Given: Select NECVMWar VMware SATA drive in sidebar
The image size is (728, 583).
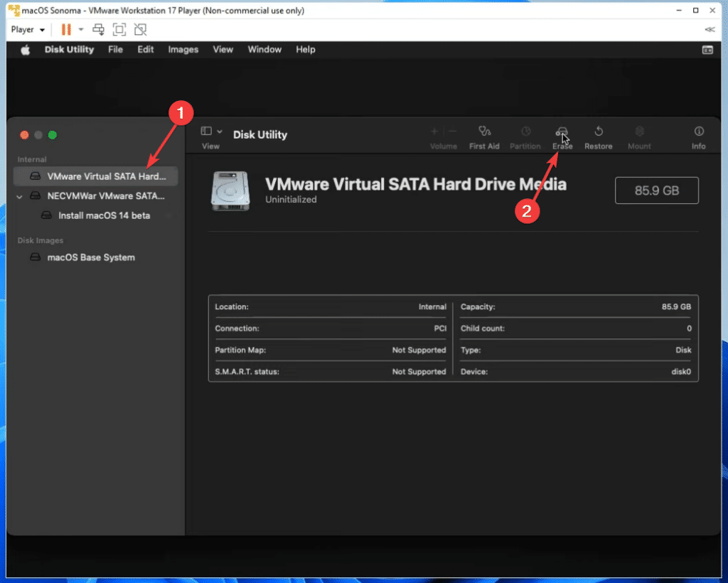Looking at the screenshot, I should click(96, 196).
